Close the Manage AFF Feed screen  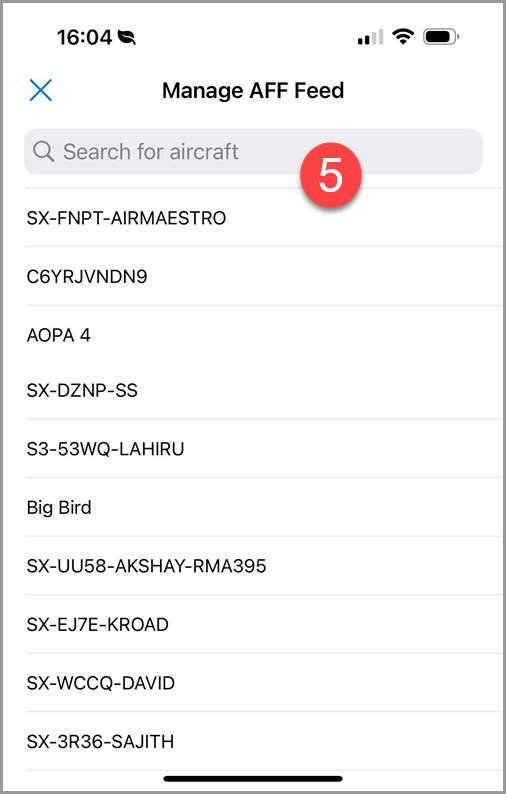(41, 91)
